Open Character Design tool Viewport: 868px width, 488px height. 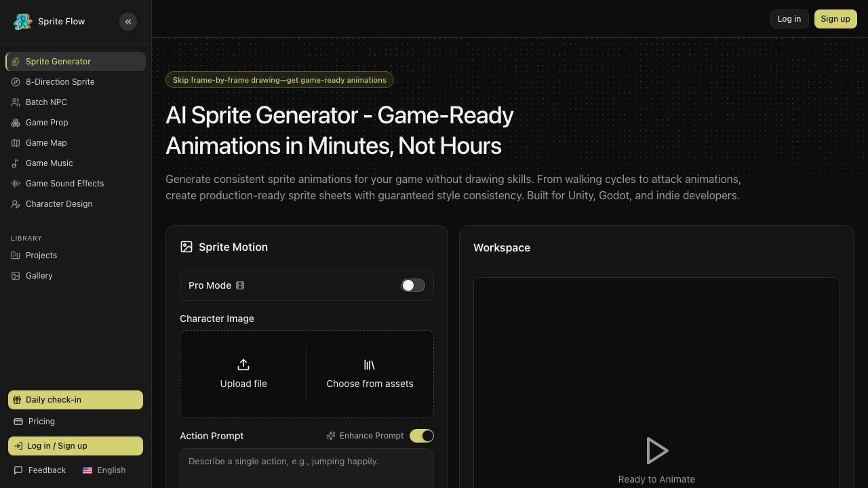pos(75,204)
